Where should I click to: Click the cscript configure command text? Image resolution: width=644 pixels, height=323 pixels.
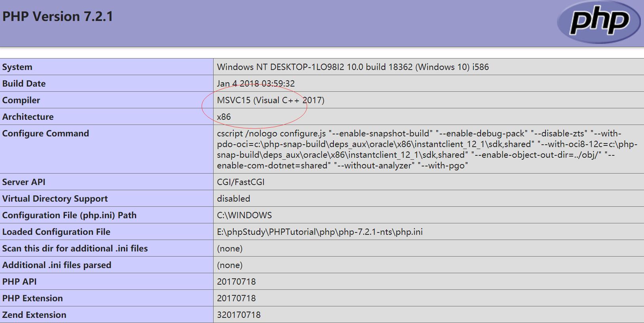tap(426, 149)
